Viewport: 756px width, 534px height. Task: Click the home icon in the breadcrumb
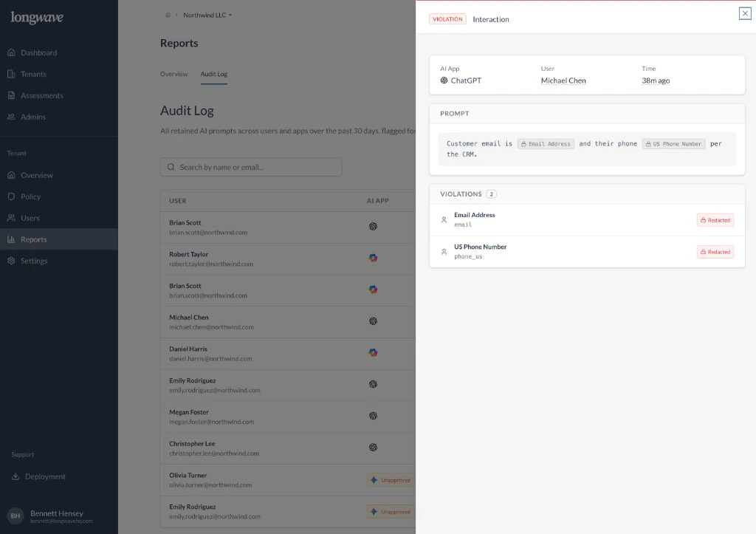click(168, 14)
